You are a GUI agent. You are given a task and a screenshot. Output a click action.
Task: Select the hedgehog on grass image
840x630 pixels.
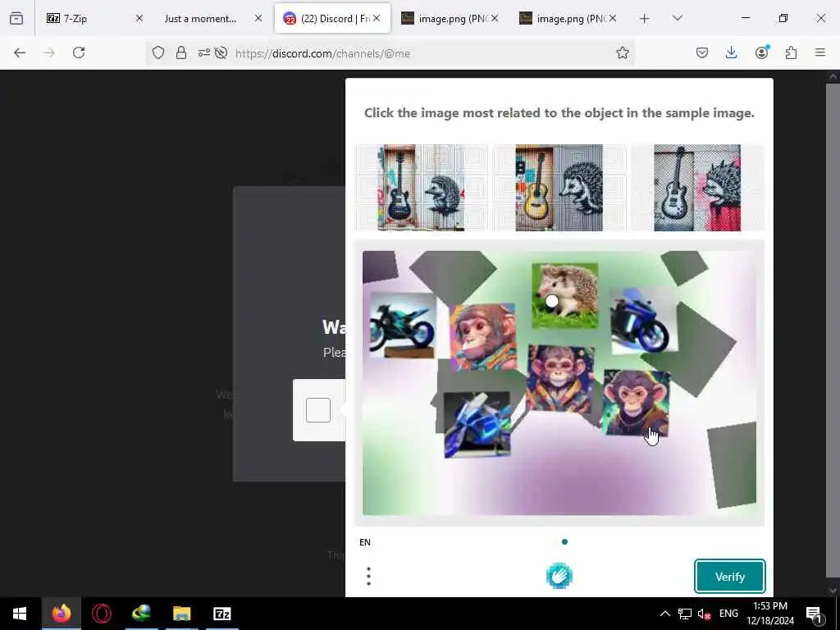564,295
